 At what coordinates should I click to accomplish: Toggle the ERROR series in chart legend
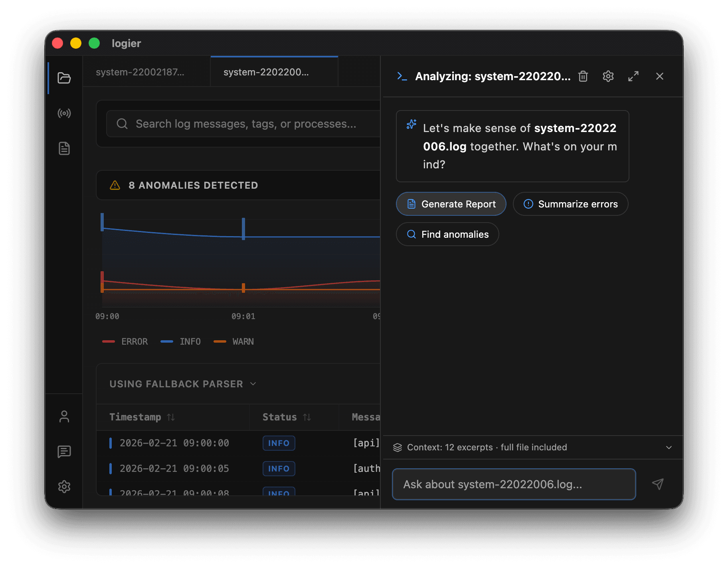pyautogui.click(x=125, y=341)
